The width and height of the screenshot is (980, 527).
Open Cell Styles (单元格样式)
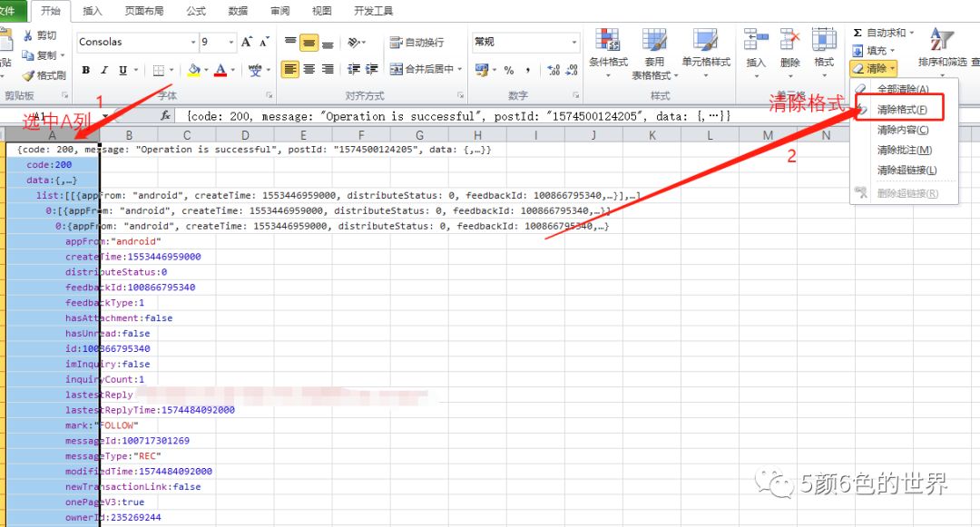tap(706, 54)
